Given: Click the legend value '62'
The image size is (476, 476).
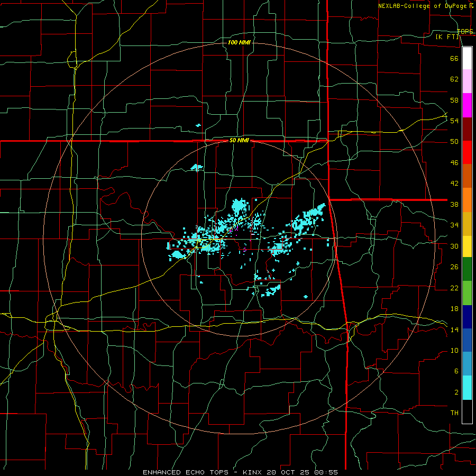Looking at the screenshot, I should pyautogui.click(x=454, y=79).
